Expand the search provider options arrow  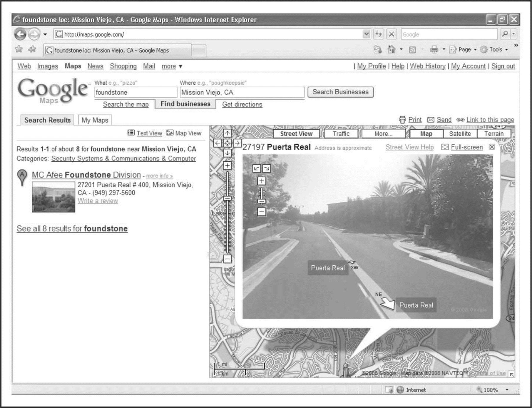tap(513, 34)
